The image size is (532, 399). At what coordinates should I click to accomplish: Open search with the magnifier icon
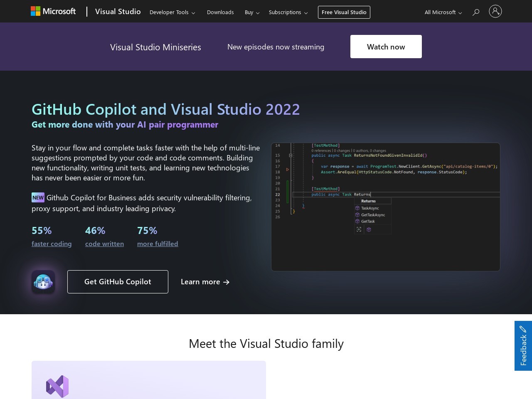point(475,12)
